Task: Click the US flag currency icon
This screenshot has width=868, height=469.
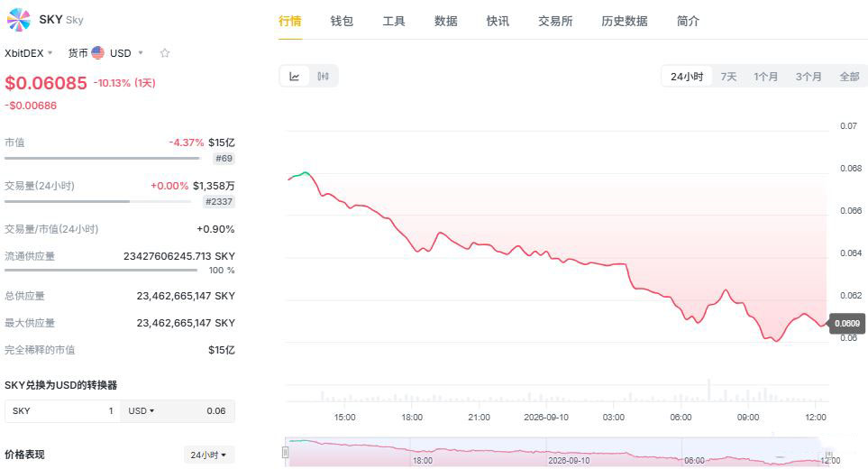Action: pos(98,52)
